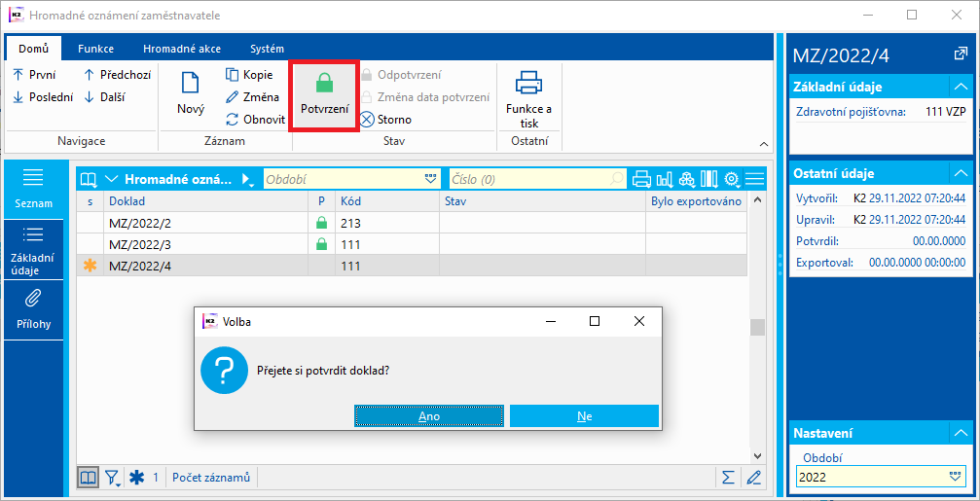This screenshot has height=501, width=980.
Task: Open the 2022 Období dropdown in Nastavení
Action: [956, 477]
